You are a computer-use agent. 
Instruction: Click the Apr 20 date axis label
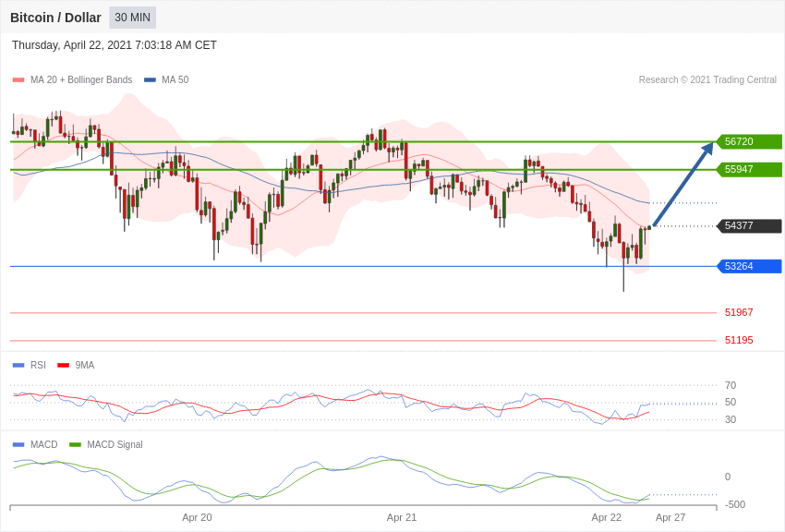[197, 517]
